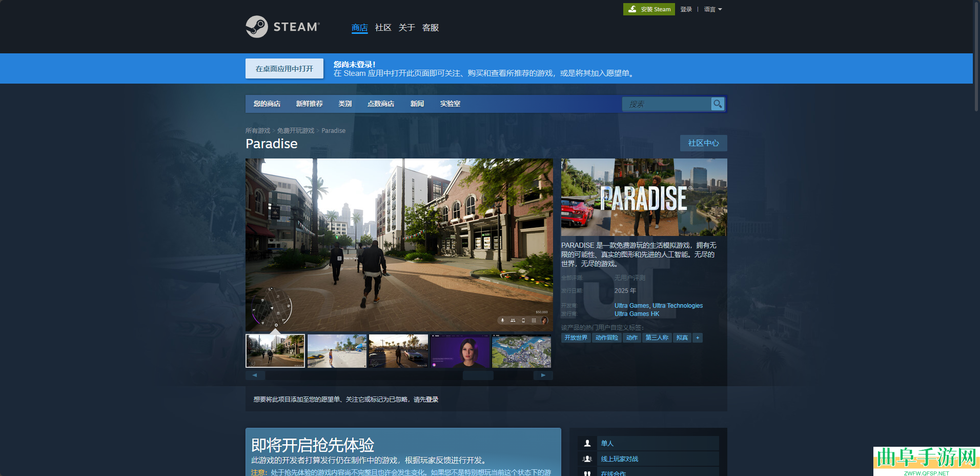
Task: Click the Paradise breadcrumb link
Action: point(333,131)
